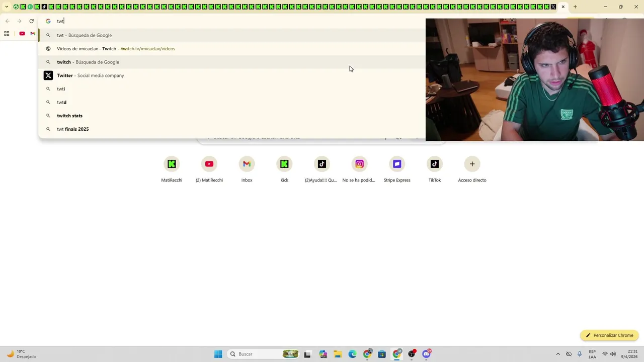The height and width of the screenshot is (362, 644).
Task: Open the ESP LAA language switcher
Action: point(592,354)
